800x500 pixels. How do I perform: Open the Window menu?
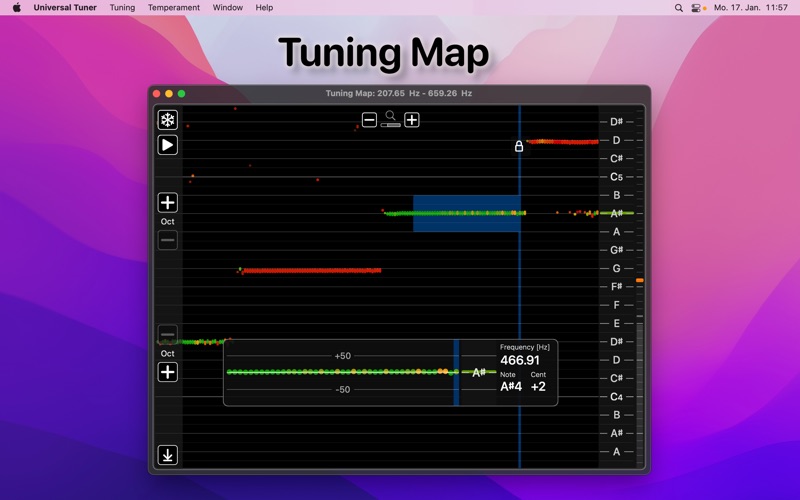[x=228, y=8]
